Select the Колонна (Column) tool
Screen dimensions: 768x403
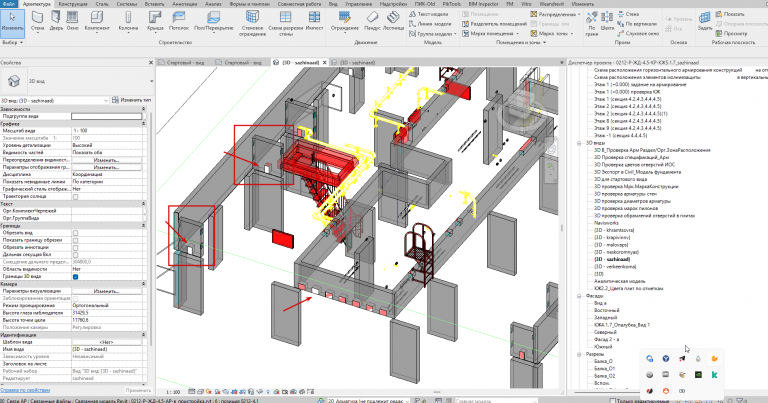pos(128,21)
